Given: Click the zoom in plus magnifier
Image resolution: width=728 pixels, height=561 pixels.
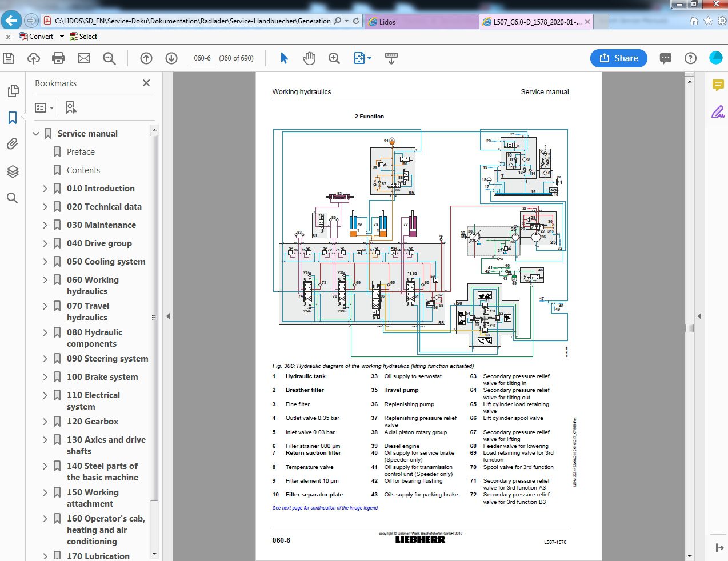Looking at the screenshot, I should click(x=334, y=58).
